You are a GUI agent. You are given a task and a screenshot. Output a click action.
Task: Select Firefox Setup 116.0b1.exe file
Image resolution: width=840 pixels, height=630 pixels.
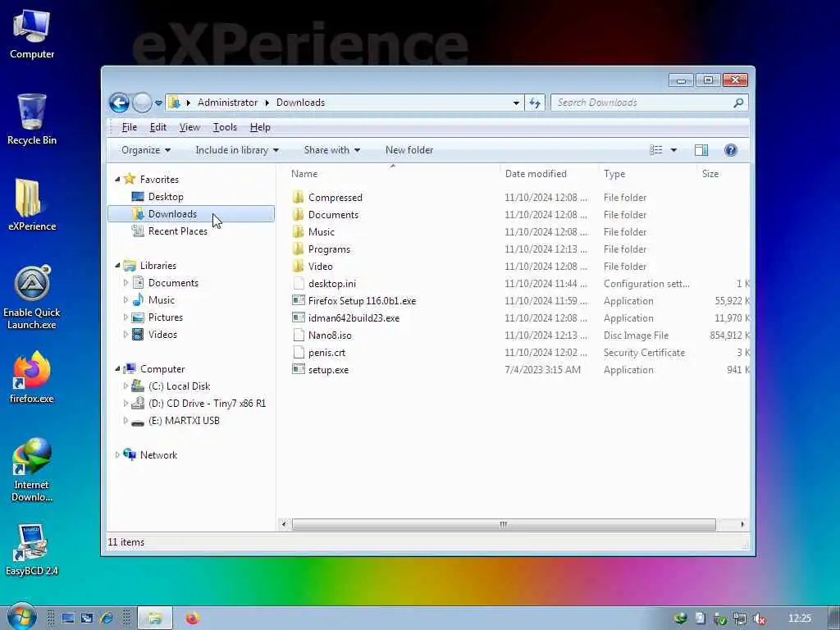[x=362, y=300]
